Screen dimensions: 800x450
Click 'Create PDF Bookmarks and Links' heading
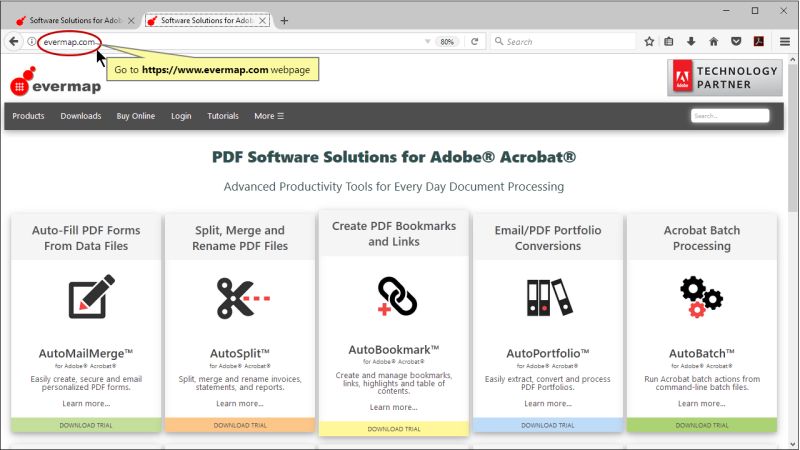click(x=394, y=234)
